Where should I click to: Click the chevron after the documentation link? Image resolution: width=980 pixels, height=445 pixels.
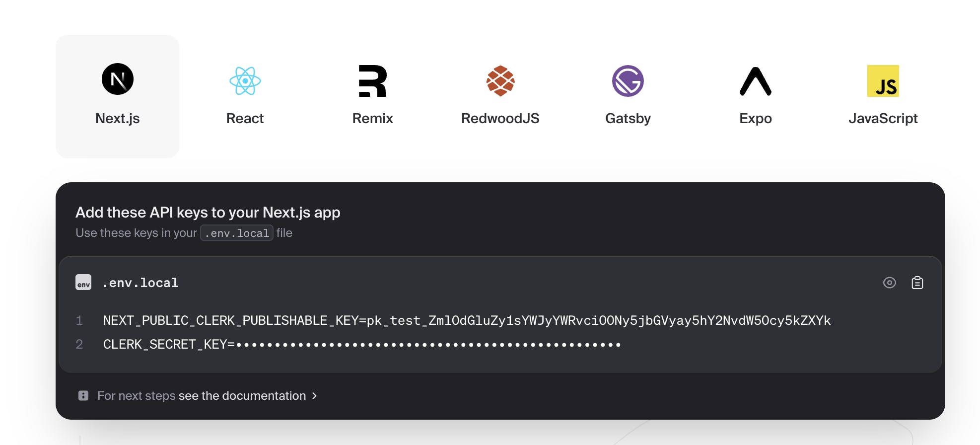click(x=314, y=396)
